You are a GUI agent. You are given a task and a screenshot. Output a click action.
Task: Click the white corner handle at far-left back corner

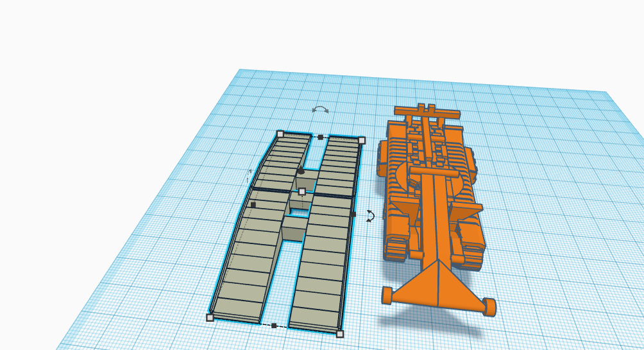[x=280, y=134]
